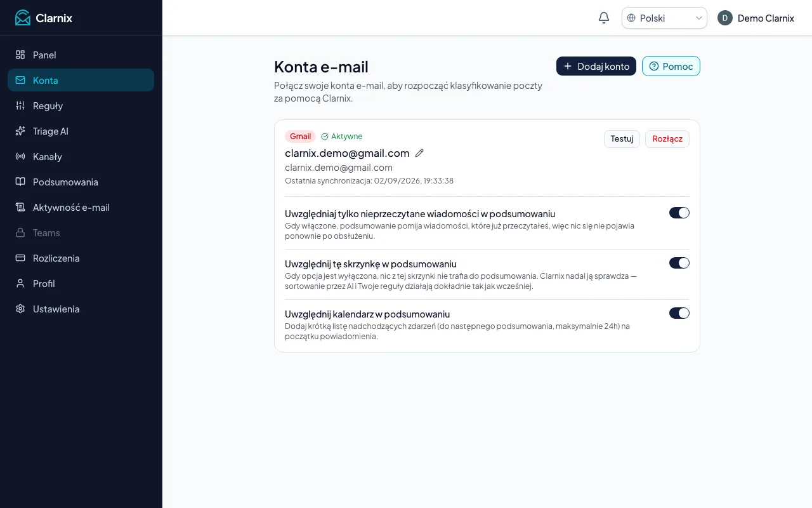
Task: Click the Aktywne status label
Action: pyautogui.click(x=347, y=137)
